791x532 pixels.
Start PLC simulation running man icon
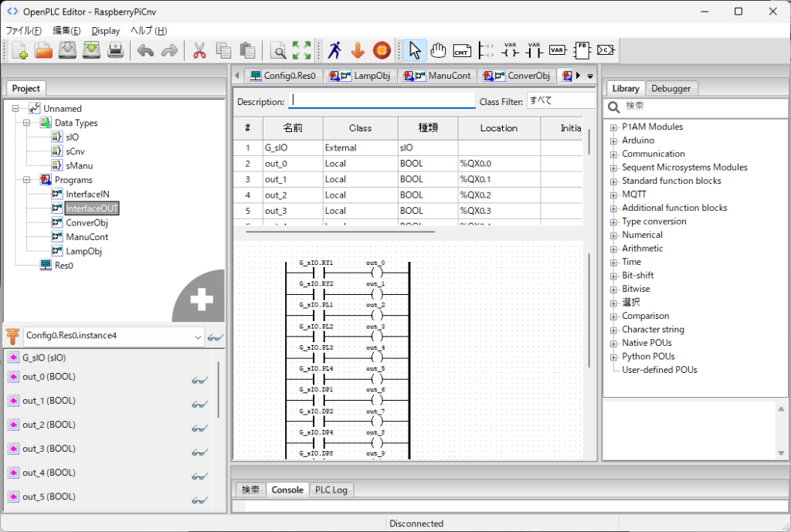[x=334, y=50]
